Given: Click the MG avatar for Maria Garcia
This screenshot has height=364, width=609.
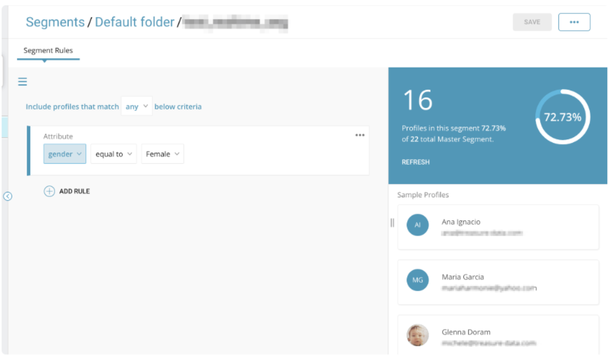Looking at the screenshot, I should (x=417, y=280).
